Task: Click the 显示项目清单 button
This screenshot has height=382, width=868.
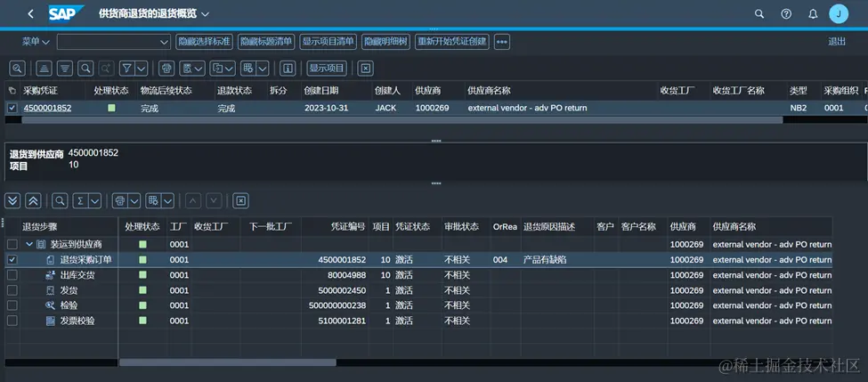Action: pos(329,42)
